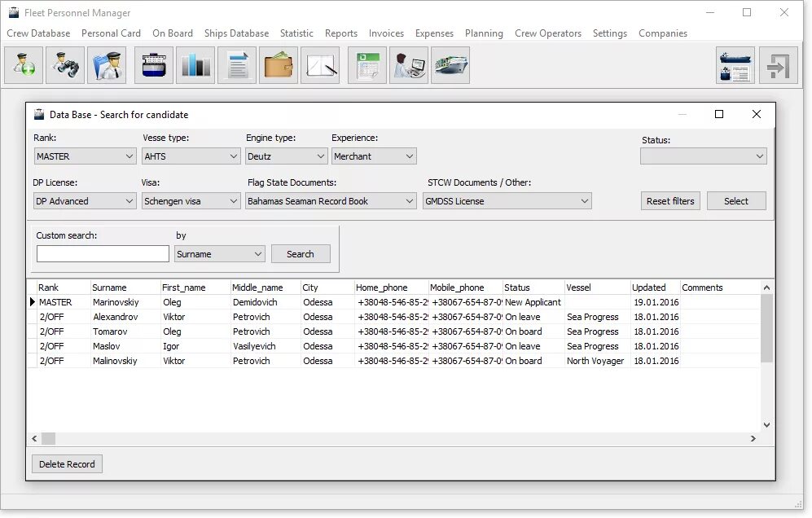Click the horizontal scrollbar thumb of results table
This screenshot has height=518, width=812.
click(48, 439)
